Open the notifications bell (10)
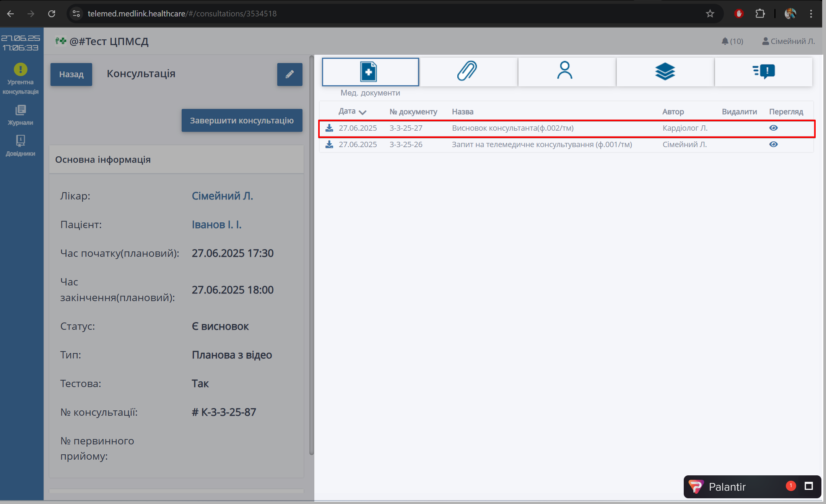The width and height of the screenshot is (826, 504). coord(732,41)
